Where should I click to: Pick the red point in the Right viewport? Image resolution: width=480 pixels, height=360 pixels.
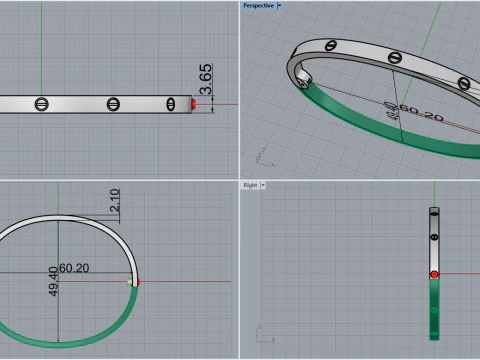coord(434,275)
